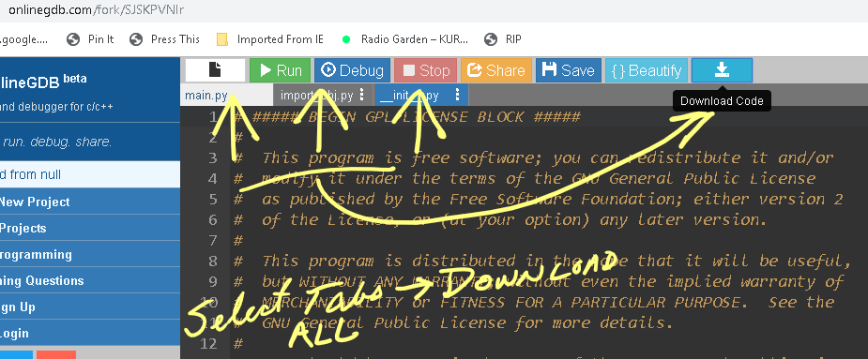
Task: Open options menu of __init__.py tab
Action: click(457, 95)
